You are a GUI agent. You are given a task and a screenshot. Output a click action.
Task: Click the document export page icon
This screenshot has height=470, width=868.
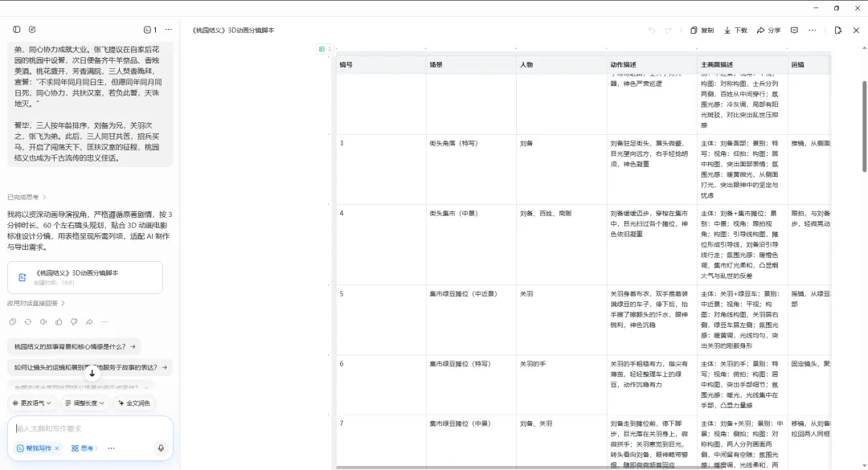point(838,31)
